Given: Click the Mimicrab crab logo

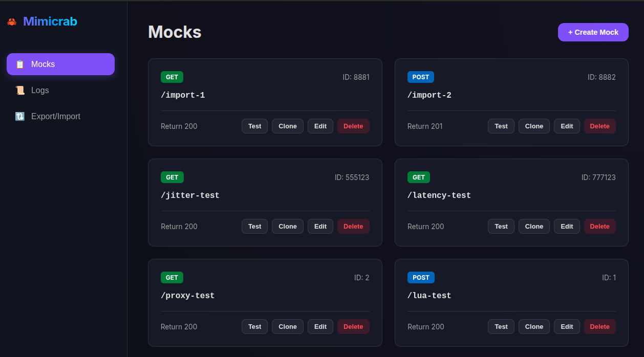Looking at the screenshot, I should [11, 21].
